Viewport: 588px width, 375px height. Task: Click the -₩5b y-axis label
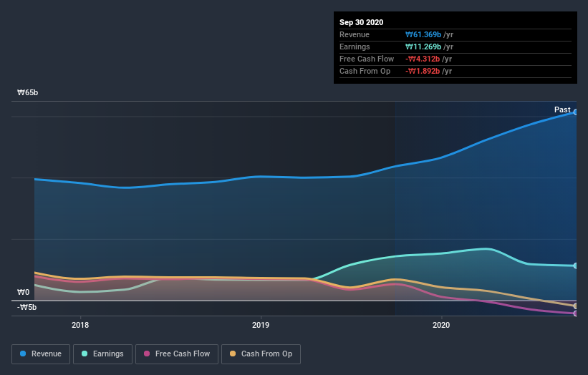tap(26, 307)
